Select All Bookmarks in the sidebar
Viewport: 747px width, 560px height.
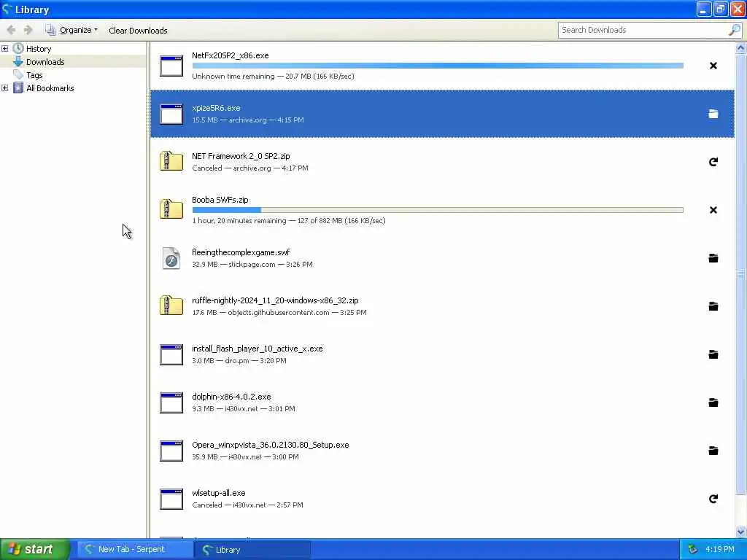coord(50,88)
